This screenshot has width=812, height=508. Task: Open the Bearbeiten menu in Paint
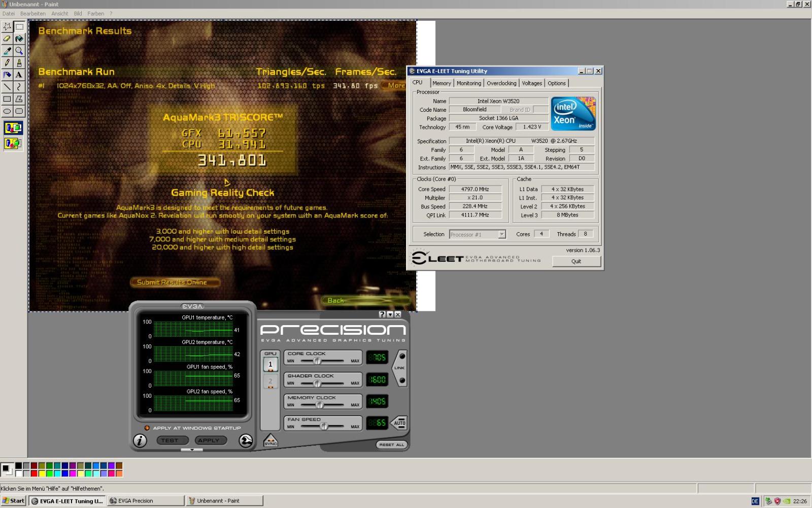pyautogui.click(x=33, y=14)
